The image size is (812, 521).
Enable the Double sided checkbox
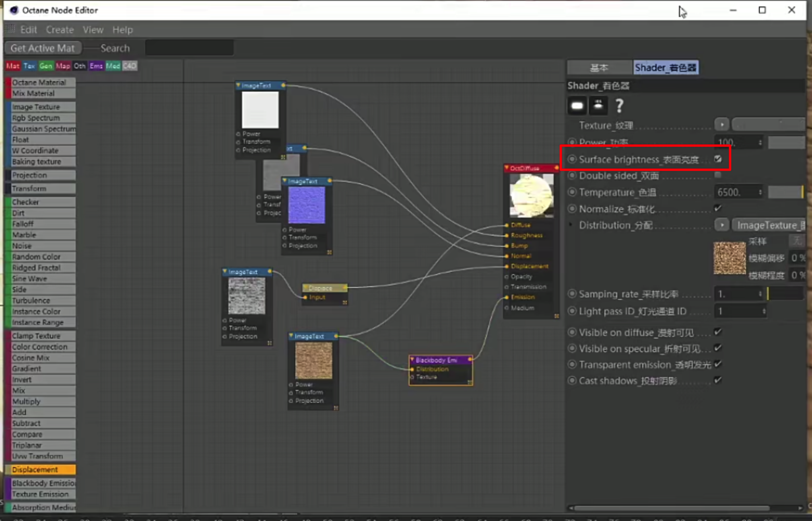coord(718,175)
